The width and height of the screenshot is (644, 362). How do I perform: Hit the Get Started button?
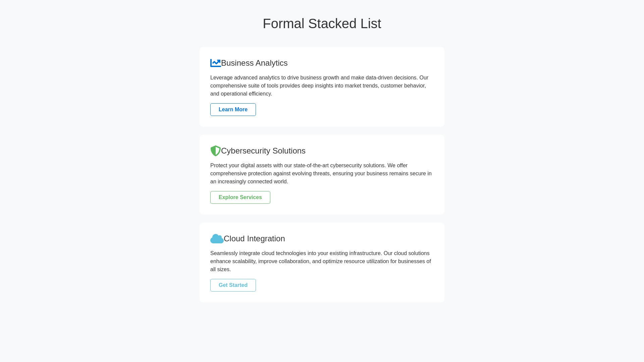(233, 285)
